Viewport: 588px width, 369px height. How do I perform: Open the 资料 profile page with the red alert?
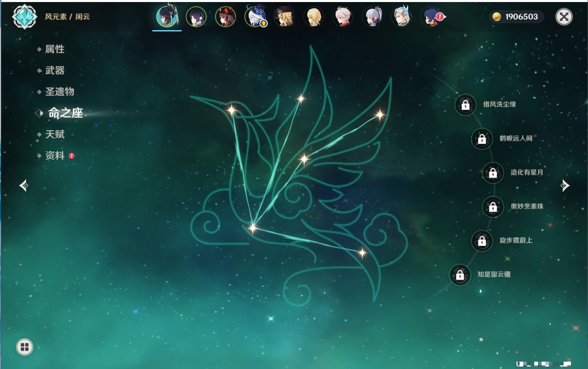pos(55,156)
